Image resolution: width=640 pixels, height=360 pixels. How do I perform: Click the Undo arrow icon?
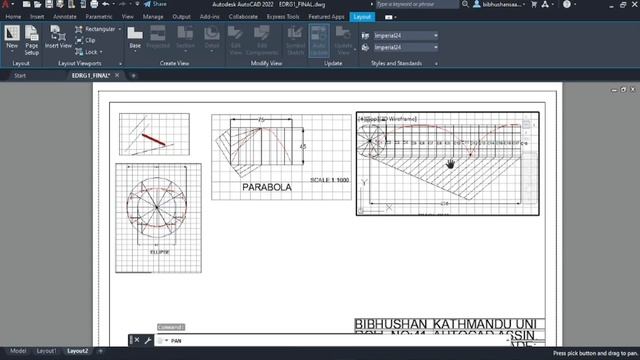click(x=105, y=4)
